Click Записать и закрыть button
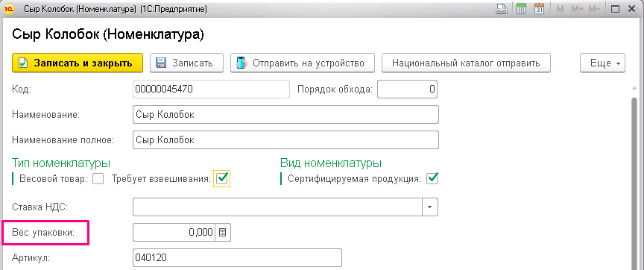 [78, 63]
